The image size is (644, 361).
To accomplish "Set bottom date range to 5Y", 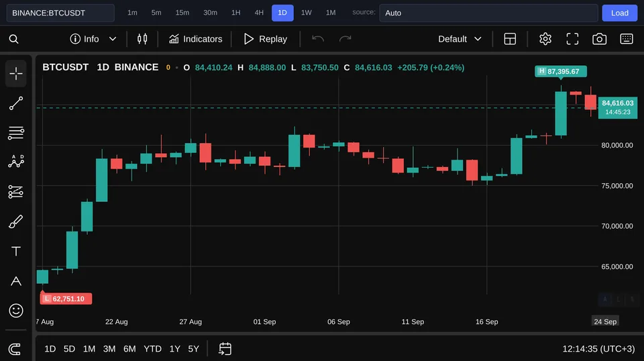I will pyautogui.click(x=193, y=349).
